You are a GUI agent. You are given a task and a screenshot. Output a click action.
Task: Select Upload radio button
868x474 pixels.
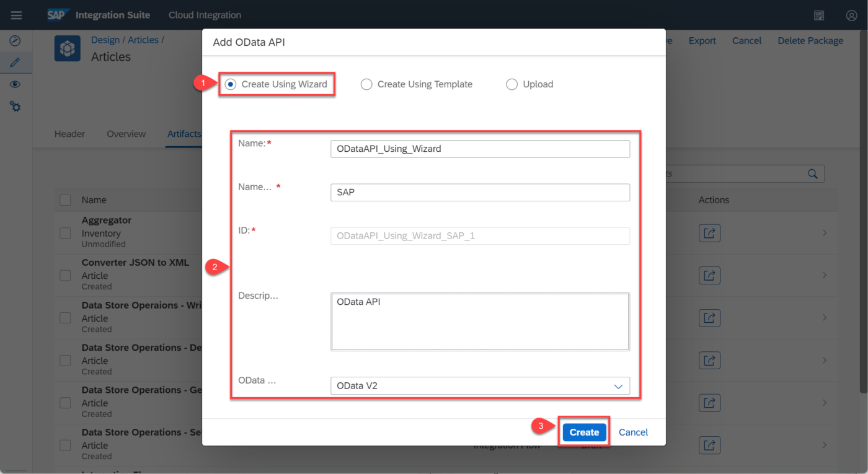coord(511,84)
